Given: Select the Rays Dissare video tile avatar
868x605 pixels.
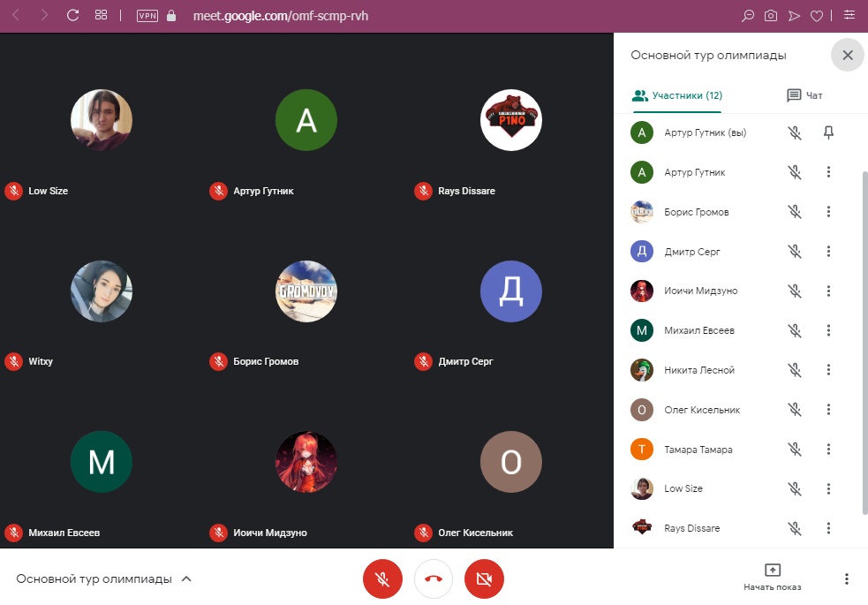Looking at the screenshot, I should tap(511, 120).
